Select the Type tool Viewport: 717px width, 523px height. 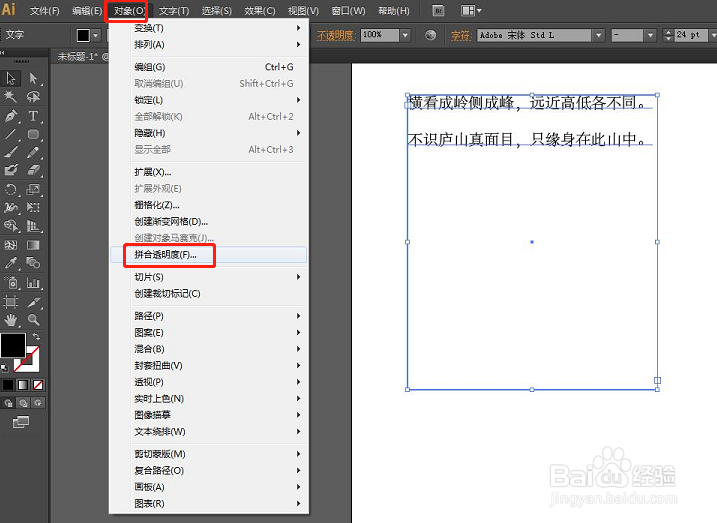coord(33,116)
